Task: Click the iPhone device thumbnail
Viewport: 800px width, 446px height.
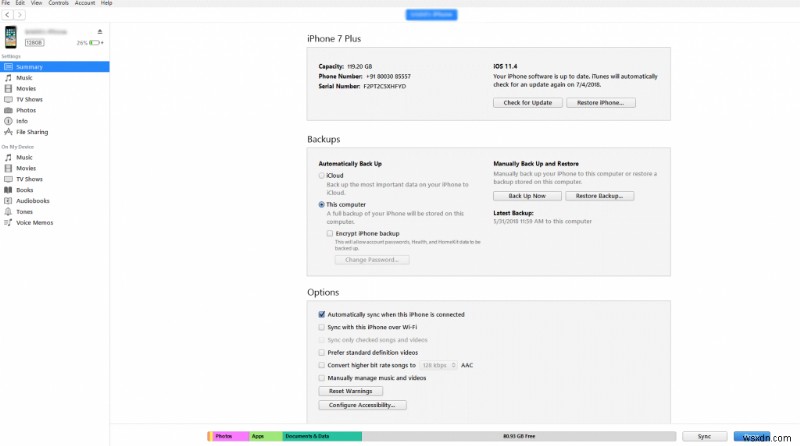Action: pyautogui.click(x=12, y=38)
